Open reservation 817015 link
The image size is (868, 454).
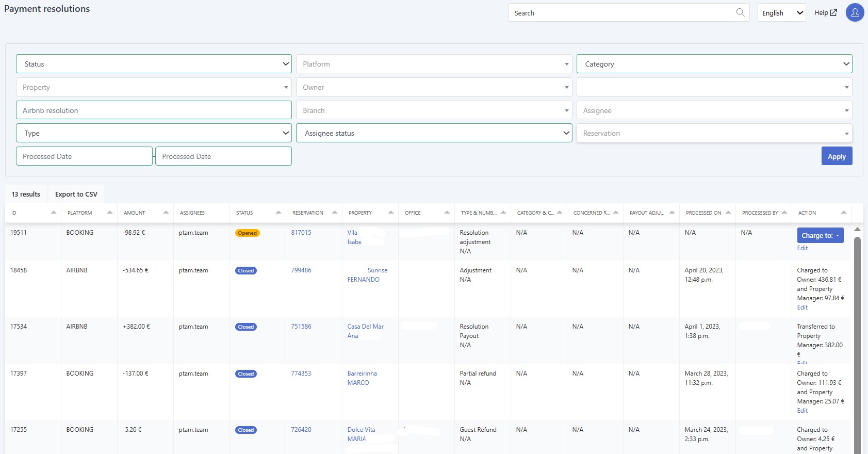pyautogui.click(x=301, y=233)
